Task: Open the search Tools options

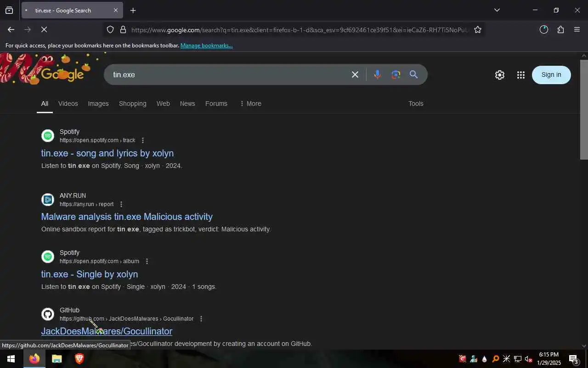Action: pyautogui.click(x=416, y=103)
